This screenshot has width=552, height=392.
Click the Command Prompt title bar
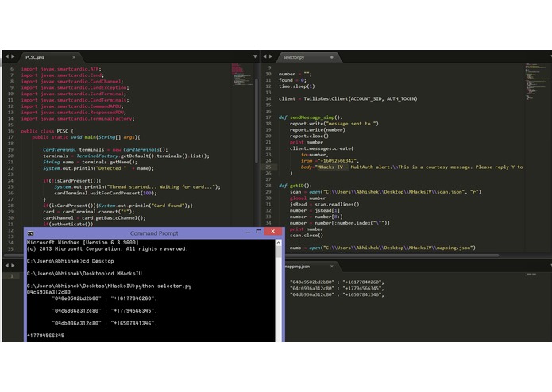coord(154,233)
